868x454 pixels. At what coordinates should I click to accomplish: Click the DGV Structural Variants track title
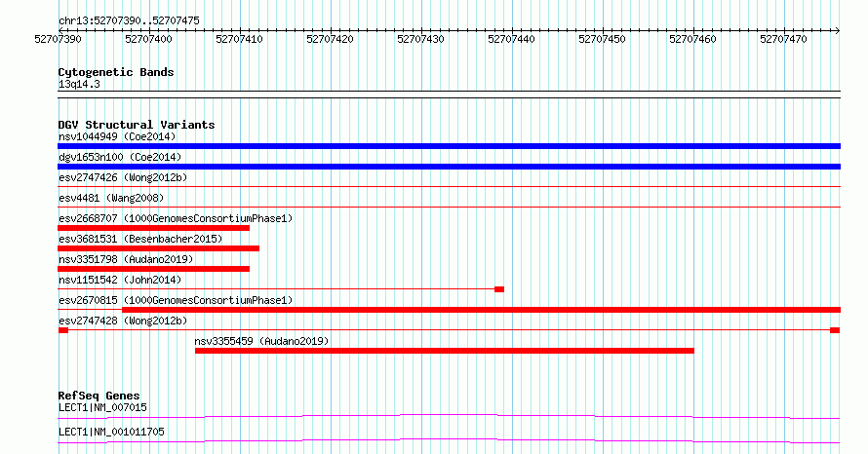point(137,125)
